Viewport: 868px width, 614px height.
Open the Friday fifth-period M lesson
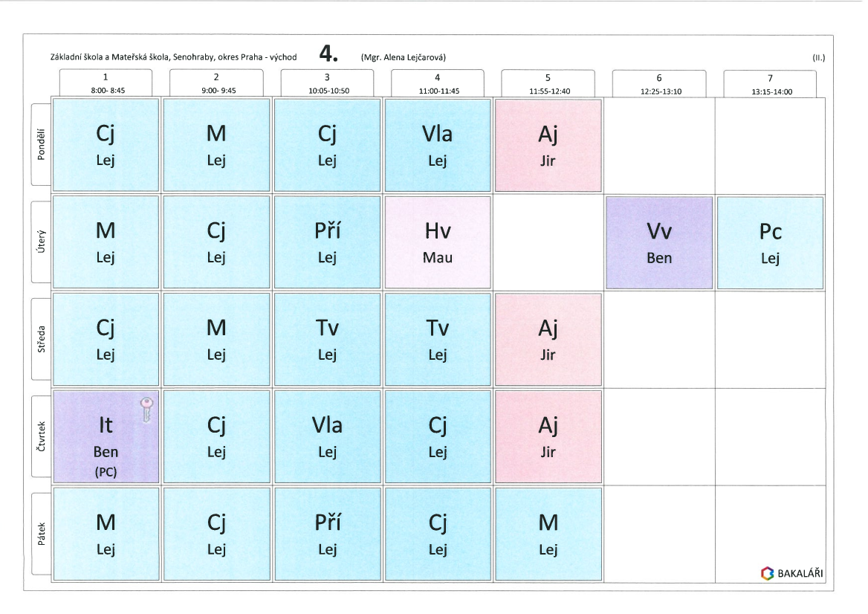(x=548, y=534)
